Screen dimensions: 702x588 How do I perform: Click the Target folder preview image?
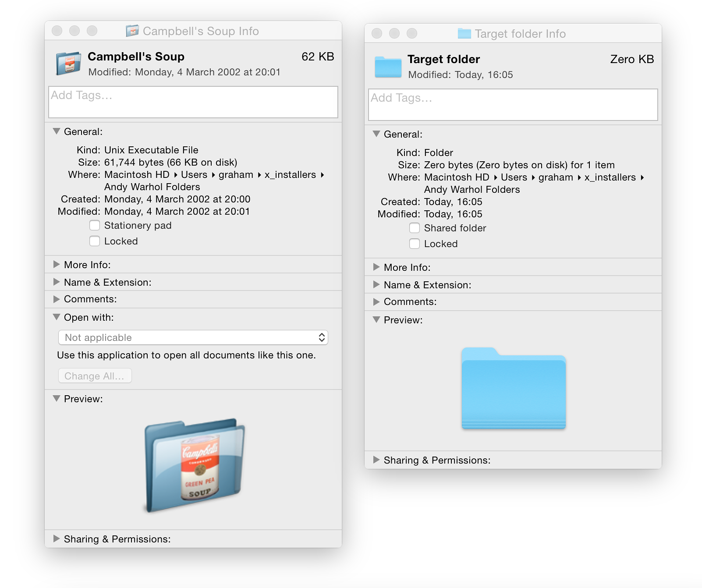tap(514, 388)
